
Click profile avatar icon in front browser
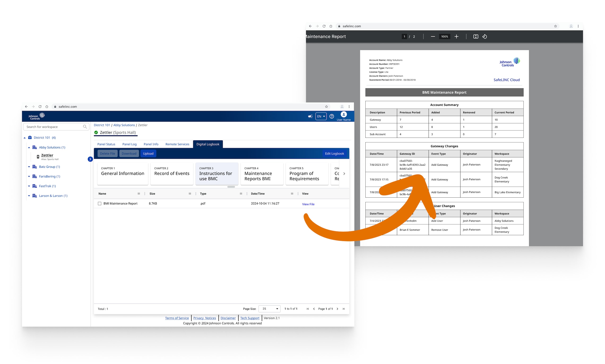(342, 107)
